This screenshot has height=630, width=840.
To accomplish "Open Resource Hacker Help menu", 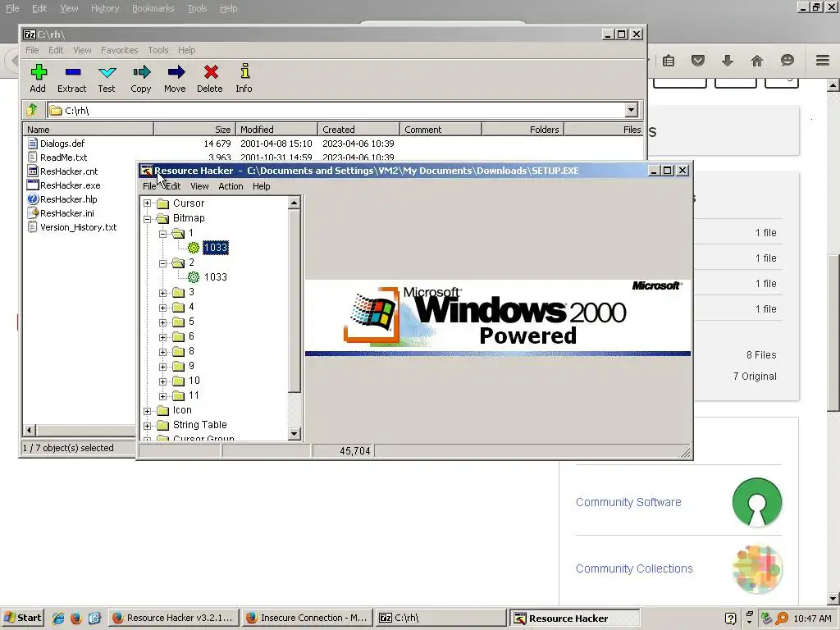I will click(x=262, y=186).
